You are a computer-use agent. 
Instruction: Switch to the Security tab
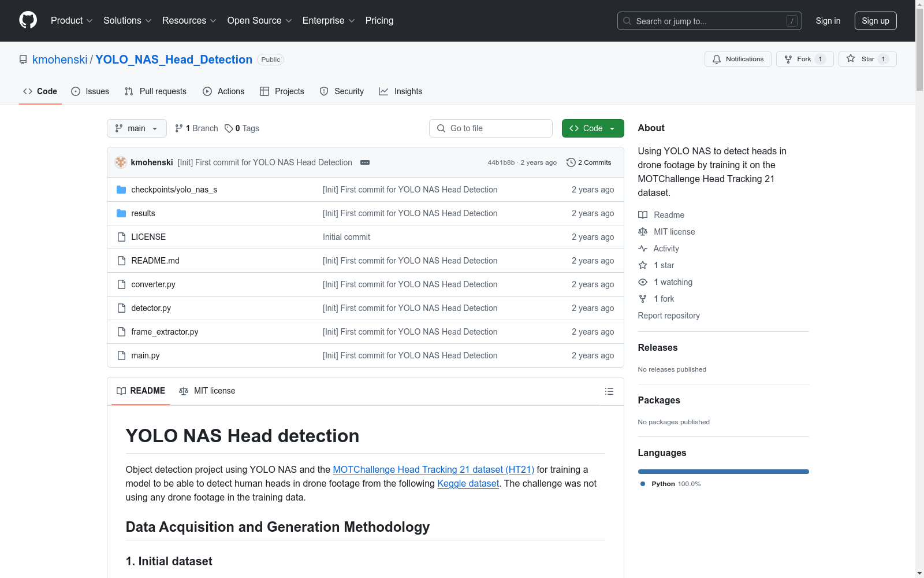coord(342,91)
